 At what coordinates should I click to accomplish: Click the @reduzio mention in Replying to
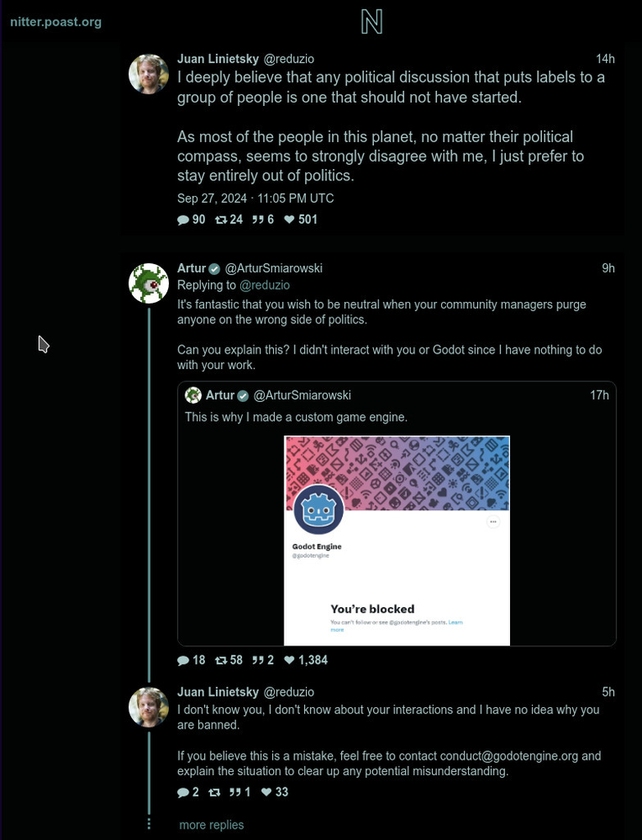click(264, 285)
